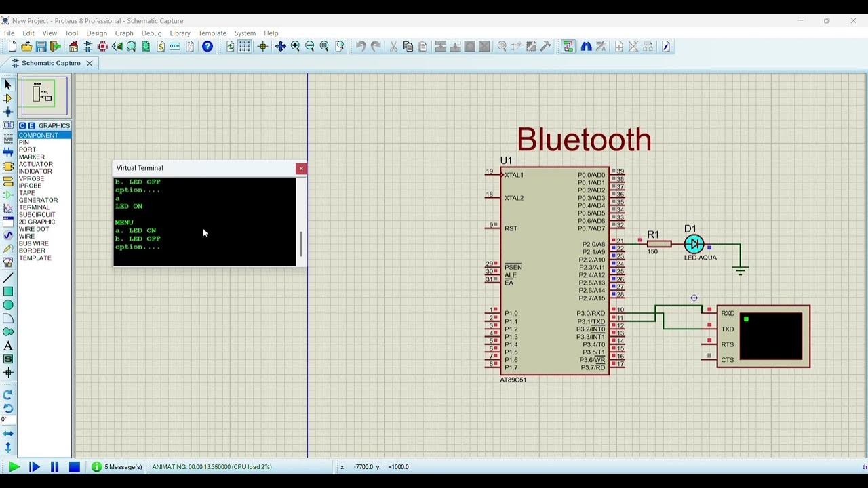Undo the last action
This screenshot has height=488, width=868.
[361, 46]
